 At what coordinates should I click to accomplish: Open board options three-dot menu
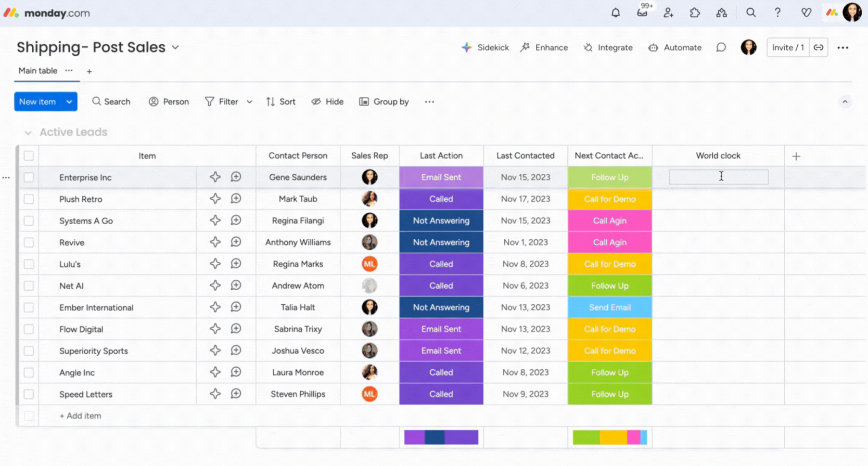[843, 47]
